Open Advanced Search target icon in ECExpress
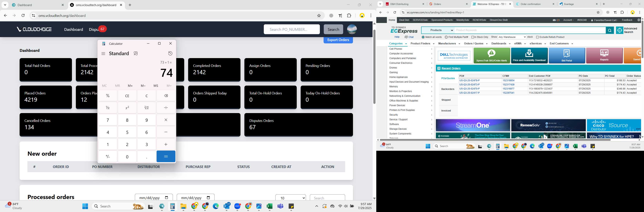The width and height of the screenshot is (644, 212). point(620,30)
